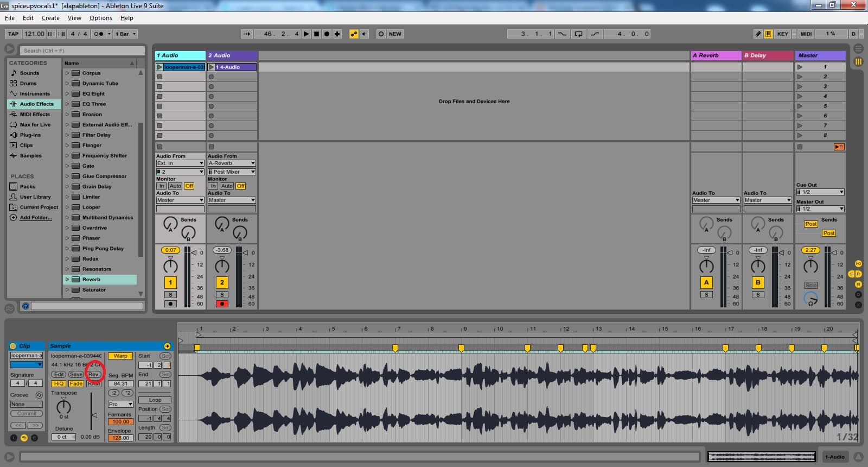Click the Stop All Clips button
The width and height of the screenshot is (868, 467).
tap(800, 147)
